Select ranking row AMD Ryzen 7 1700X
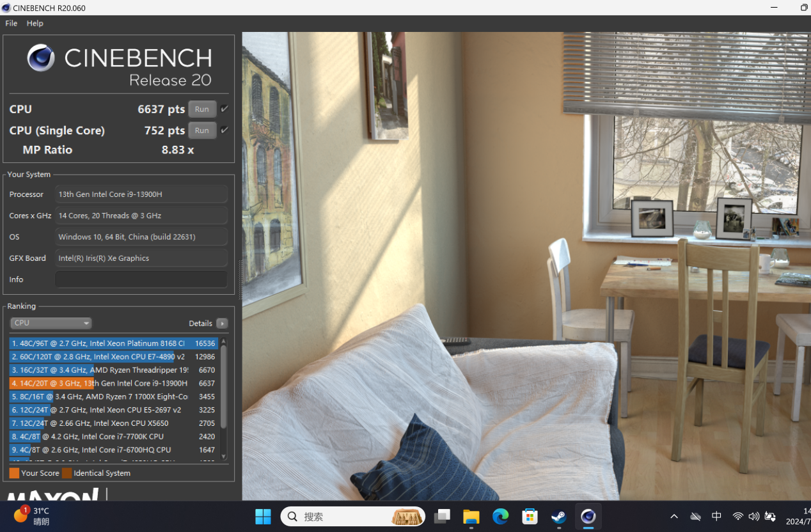 [x=114, y=397]
